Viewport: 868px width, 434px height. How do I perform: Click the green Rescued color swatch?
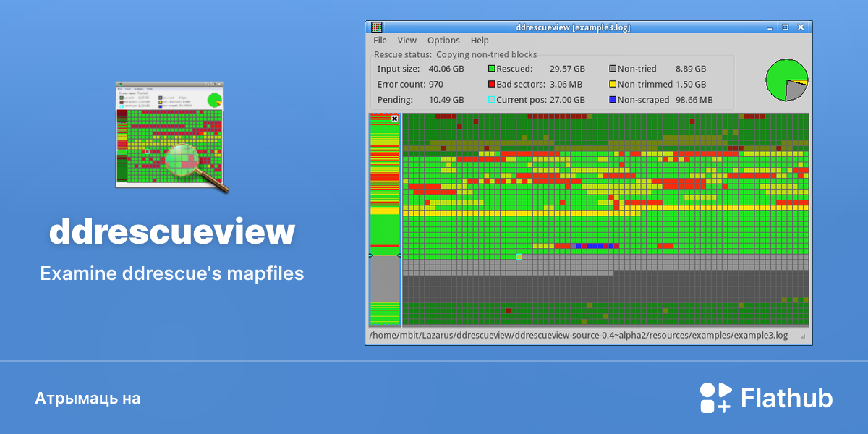(492, 69)
